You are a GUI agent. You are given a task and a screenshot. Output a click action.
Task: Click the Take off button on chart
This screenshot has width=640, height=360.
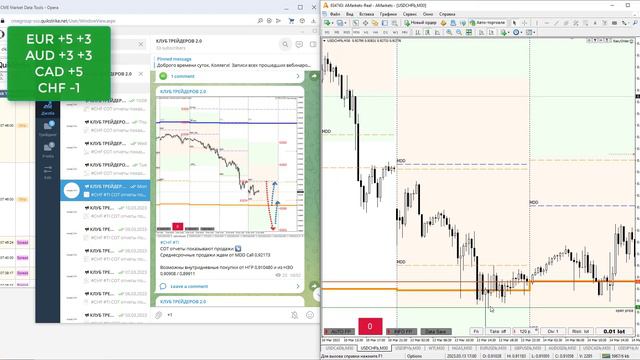(498, 331)
